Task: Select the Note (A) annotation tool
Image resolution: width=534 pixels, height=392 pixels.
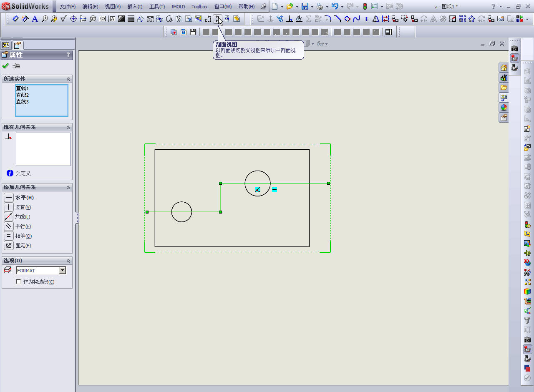Action: tap(35, 19)
